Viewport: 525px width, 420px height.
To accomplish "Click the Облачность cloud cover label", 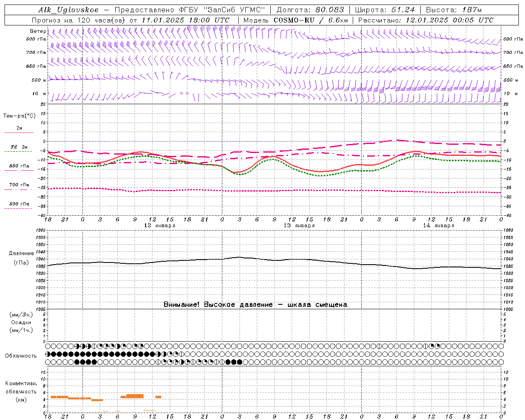I will (21, 356).
